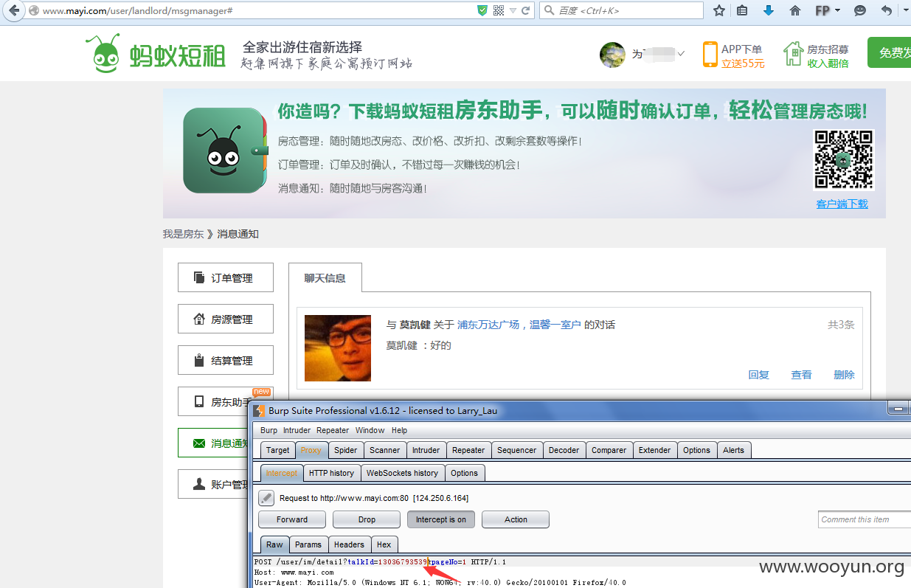The image size is (911, 588).
Task: Click the green 免费发 button
Action: pos(889,52)
